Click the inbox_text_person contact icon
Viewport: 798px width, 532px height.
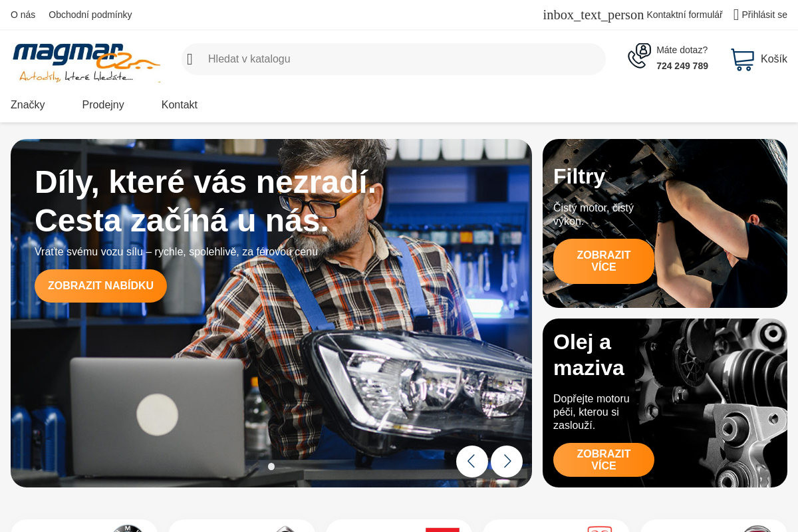[593, 15]
